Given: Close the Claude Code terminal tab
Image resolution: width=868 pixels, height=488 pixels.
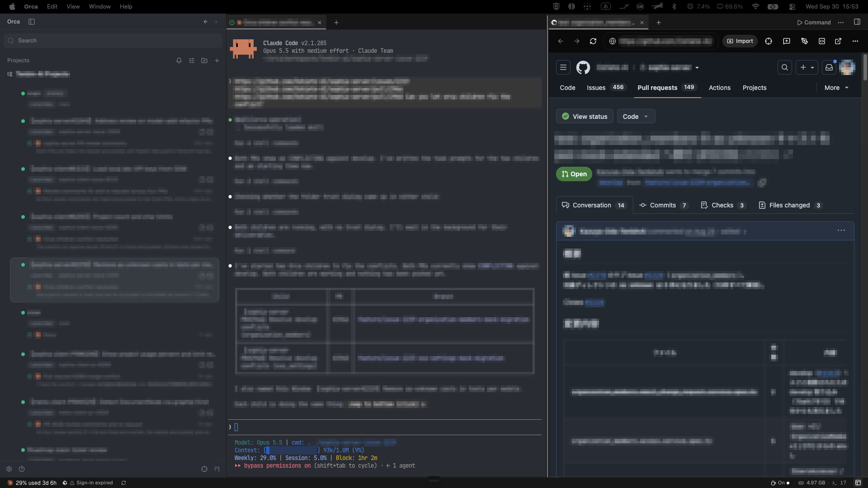Looking at the screenshot, I should pyautogui.click(x=320, y=23).
